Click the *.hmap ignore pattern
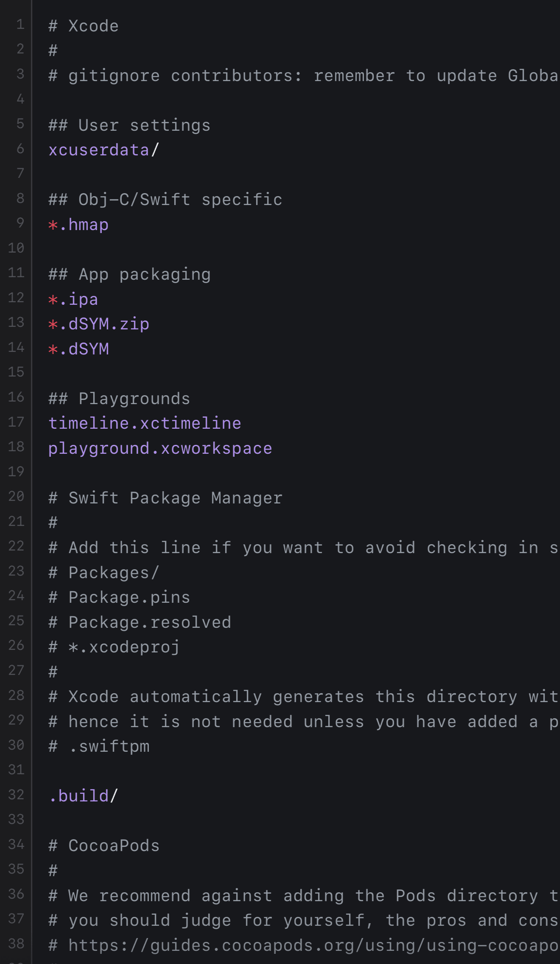The image size is (560, 964). tap(78, 225)
